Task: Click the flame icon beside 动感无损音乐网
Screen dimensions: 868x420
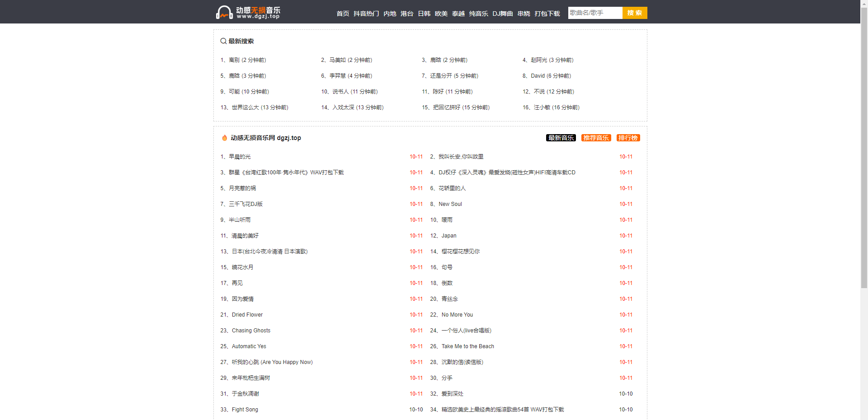Action: [224, 138]
